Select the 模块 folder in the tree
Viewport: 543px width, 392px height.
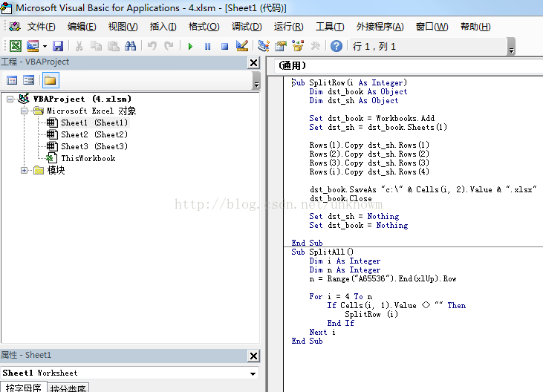coord(56,170)
